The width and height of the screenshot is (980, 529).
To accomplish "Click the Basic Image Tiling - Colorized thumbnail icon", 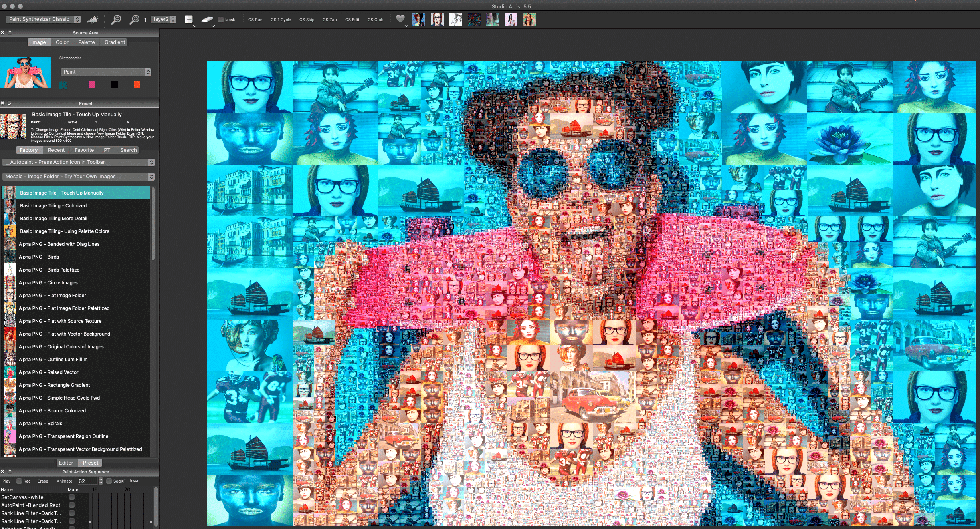I will tap(10, 206).
